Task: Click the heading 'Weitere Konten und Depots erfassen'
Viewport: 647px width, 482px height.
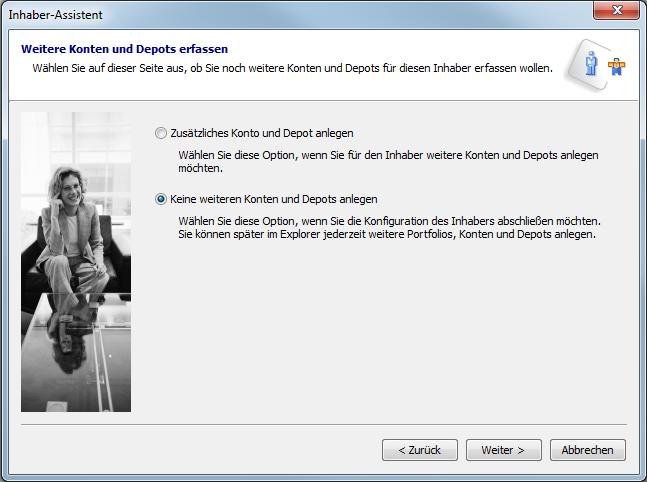Action: pos(124,48)
